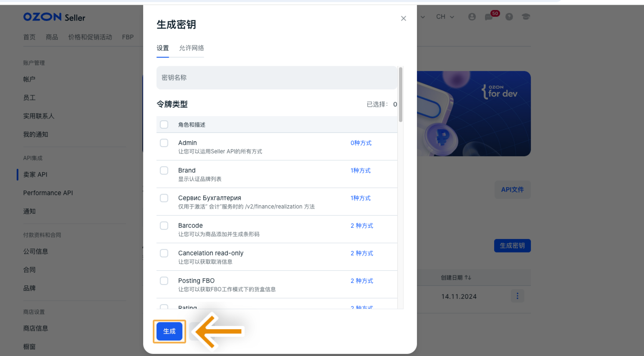This screenshot has width=644, height=356.
Task: Click the Barcode role name
Action: [190, 226]
